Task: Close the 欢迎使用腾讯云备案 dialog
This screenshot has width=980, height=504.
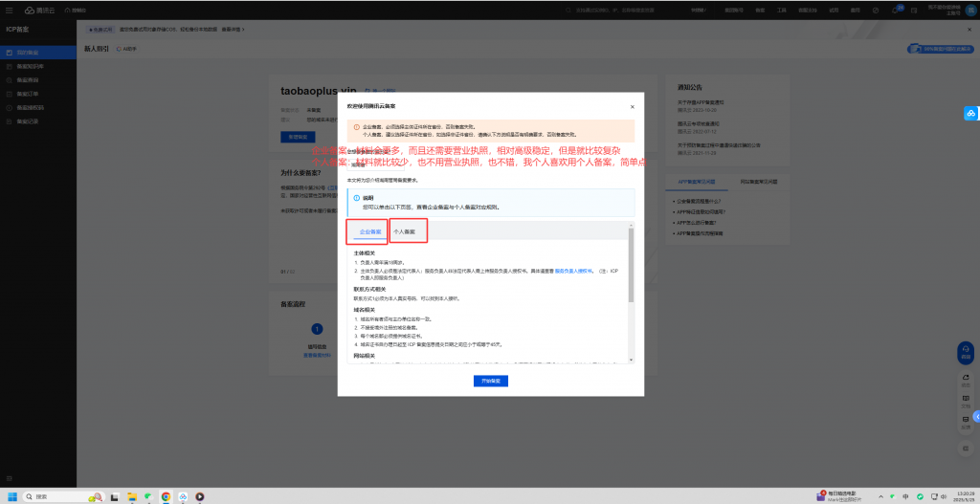Action: click(x=633, y=107)
